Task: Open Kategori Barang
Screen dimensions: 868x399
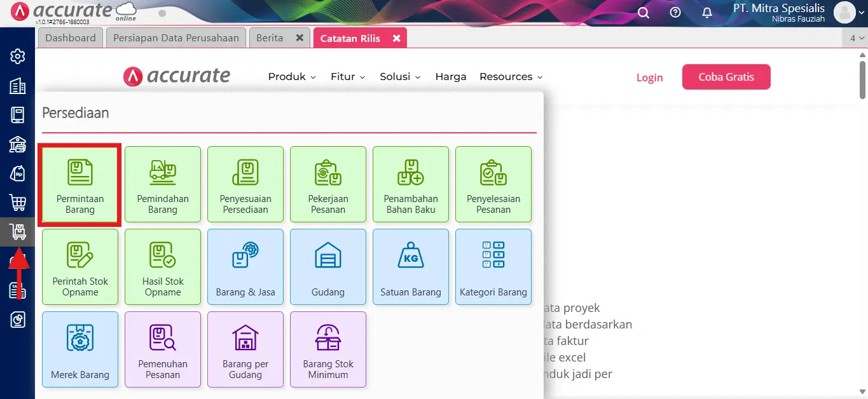Action: (x=493, y=267)
